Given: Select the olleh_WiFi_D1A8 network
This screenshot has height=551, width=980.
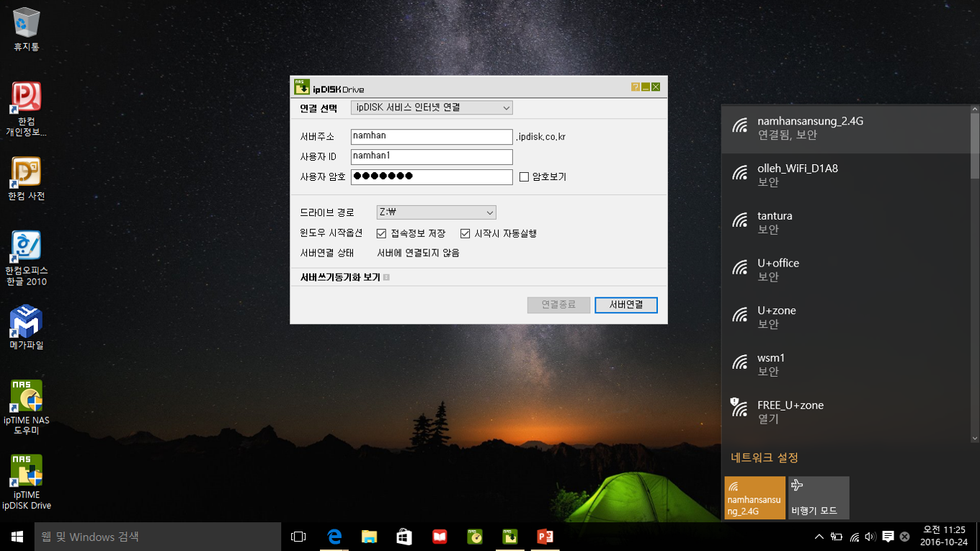Looking at the screenshot, I should [x=846, y=175].
